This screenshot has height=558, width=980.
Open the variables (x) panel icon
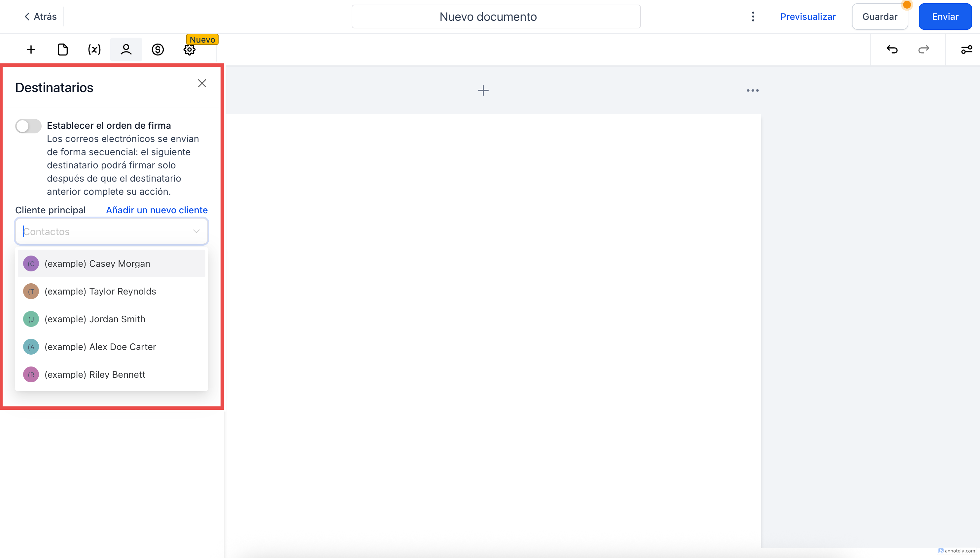(x=94, y=50)
